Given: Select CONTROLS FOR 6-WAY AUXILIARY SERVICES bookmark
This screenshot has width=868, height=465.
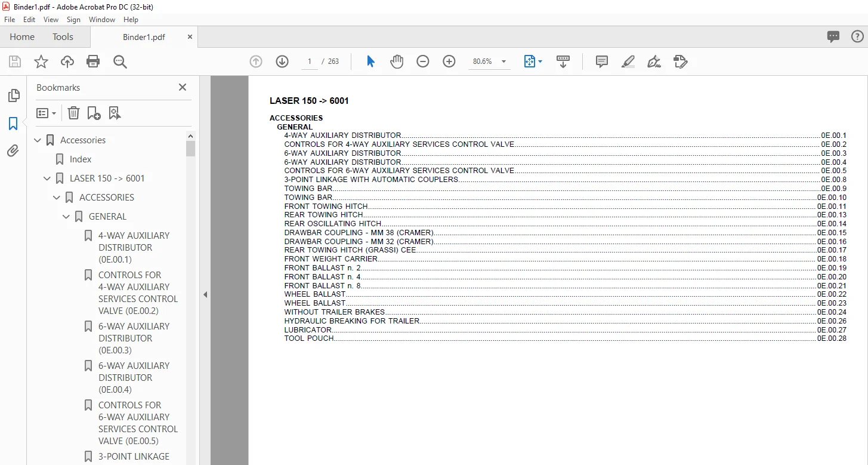Looking at the screenshot, I should click(138, 423).
